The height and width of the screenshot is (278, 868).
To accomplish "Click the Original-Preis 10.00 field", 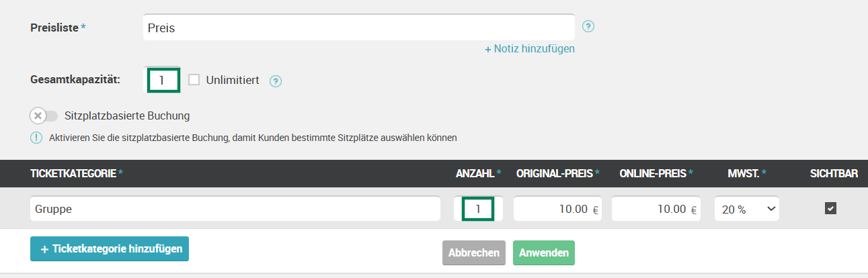I will pos(558,209).
